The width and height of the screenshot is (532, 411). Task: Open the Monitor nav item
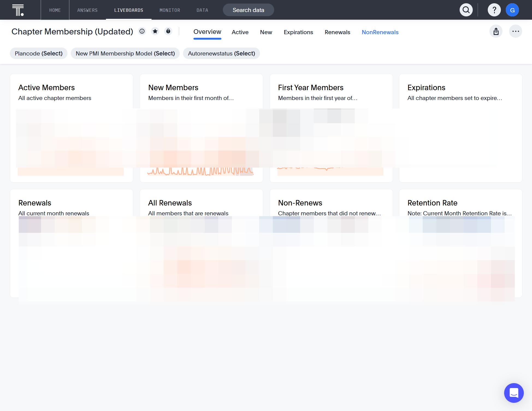[x=170, y=10]
